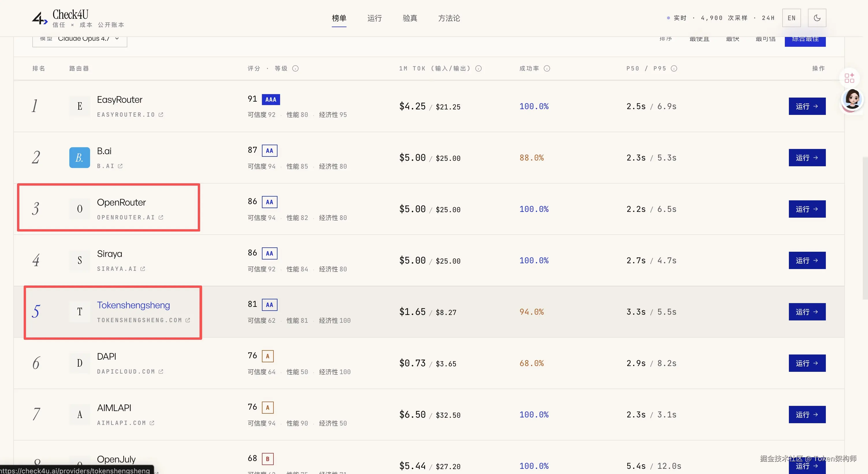The width and height of the screenshot is (868, 474).
Task: Click the AIMLAPI A avatar icon
Action: tap(79, 414)
